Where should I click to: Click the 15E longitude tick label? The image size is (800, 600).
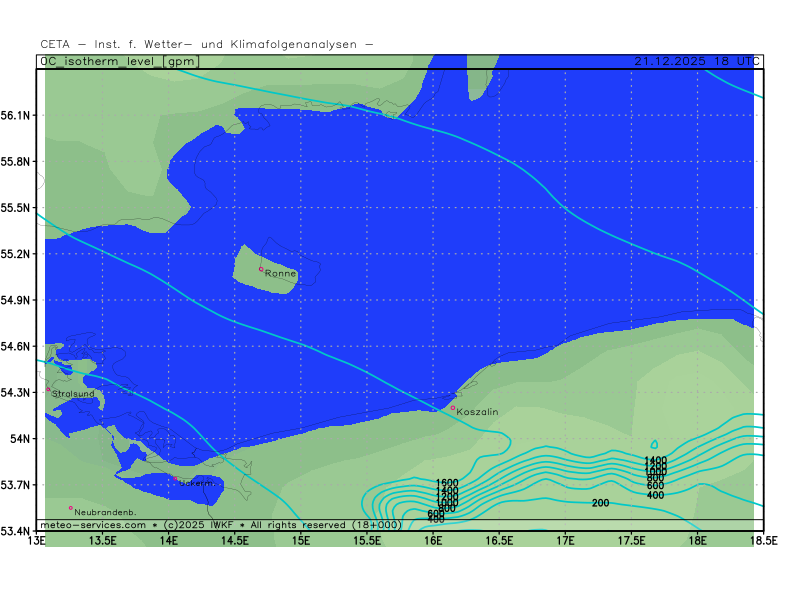[301, 541]
